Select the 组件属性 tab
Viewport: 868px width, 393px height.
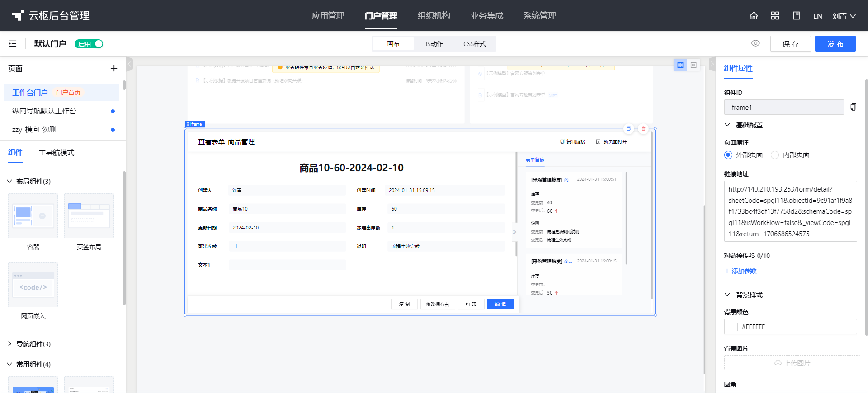(738, 68)
